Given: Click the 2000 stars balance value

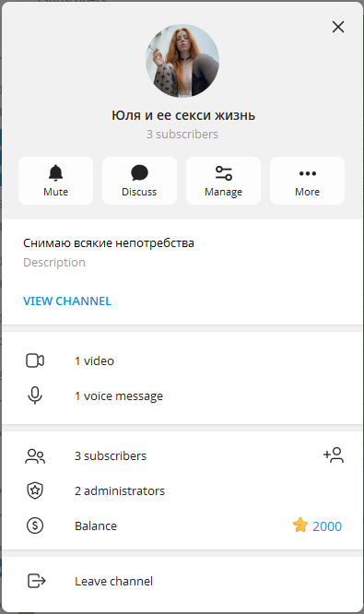Looking at the screenshot, I should [x=327, y=525].
